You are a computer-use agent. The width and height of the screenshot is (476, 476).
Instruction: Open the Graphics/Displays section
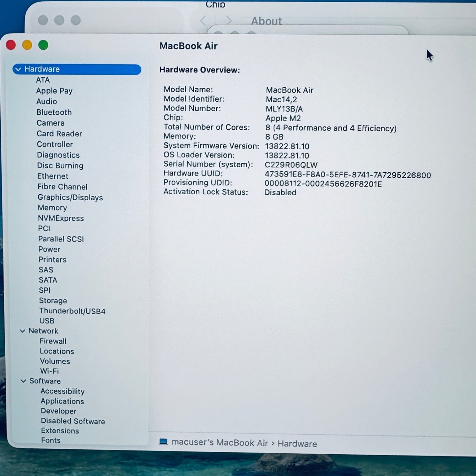point(70,197)
